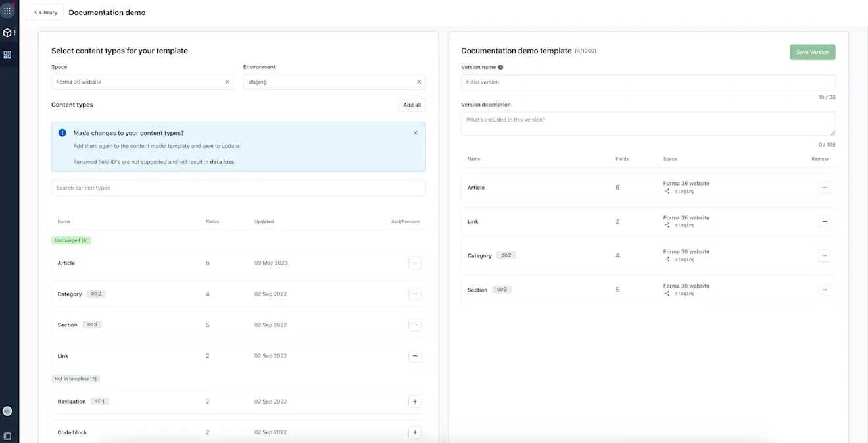Remove Article in content types list

[414, 263]
